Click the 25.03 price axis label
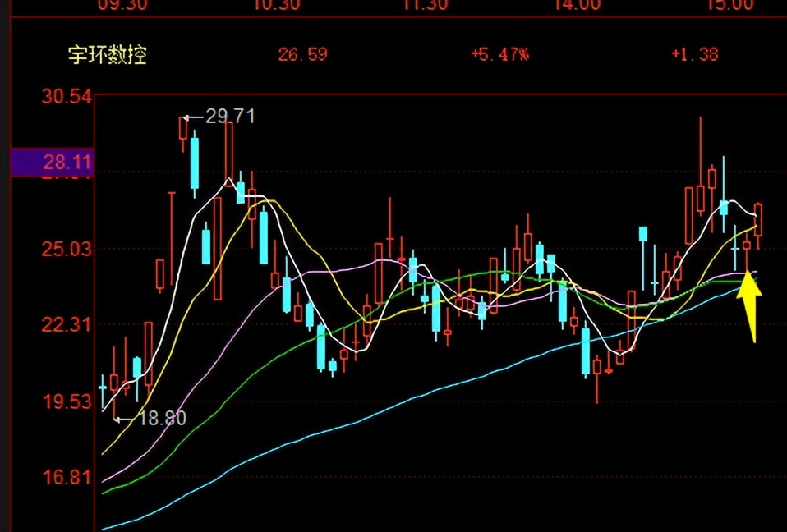Viewport: 787px width, 532px height. point(67,250)
